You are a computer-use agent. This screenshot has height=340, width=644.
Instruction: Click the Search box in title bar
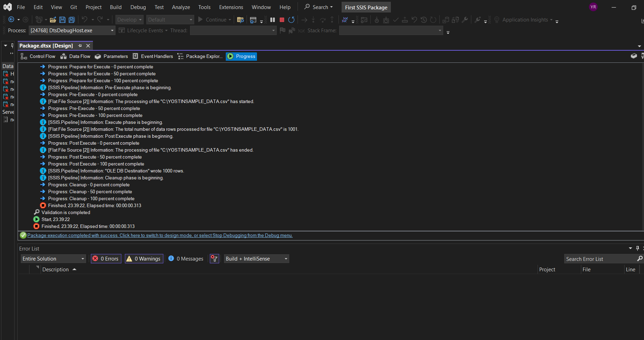click(318, 7)
